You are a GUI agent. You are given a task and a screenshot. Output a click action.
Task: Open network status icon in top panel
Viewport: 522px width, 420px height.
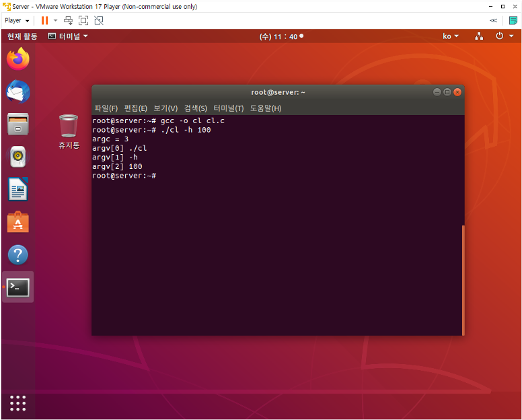[x=479, y=36]
